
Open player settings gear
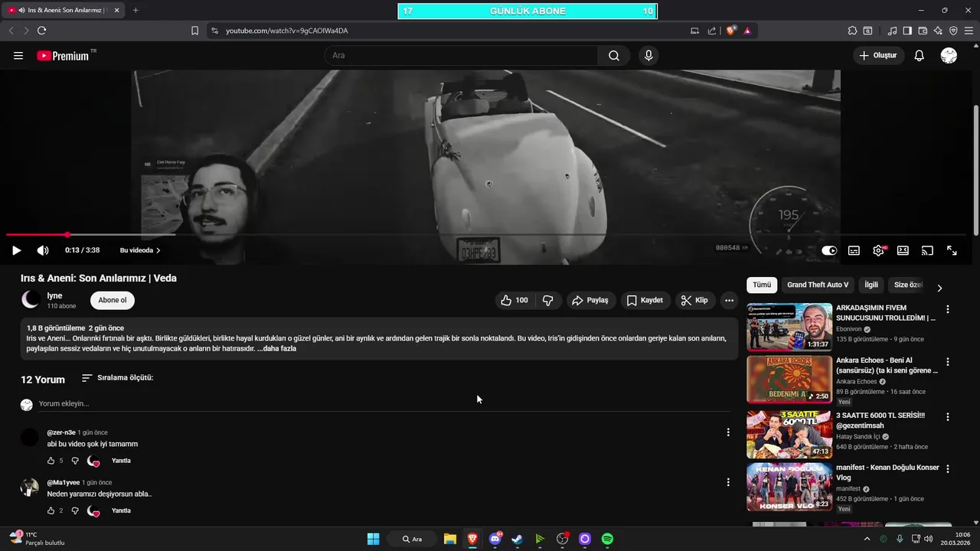(x=878, y=250)
